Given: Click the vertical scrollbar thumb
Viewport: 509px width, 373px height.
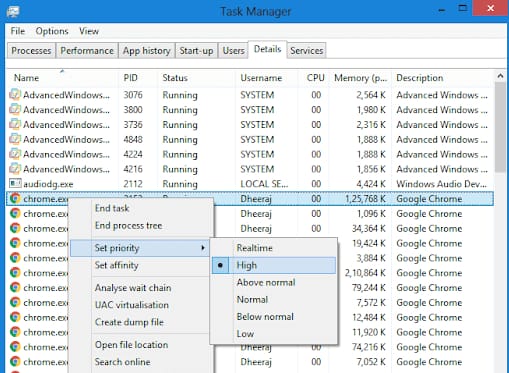Looking at the screenshot, I should (x=500, y=128).
